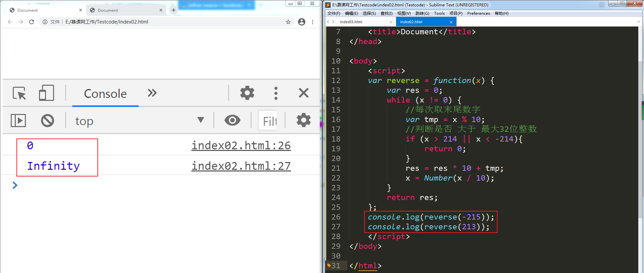This screenshot has width=644, height=273.
Task: Open index02.html:26 source link
Action: coord(241,146)
